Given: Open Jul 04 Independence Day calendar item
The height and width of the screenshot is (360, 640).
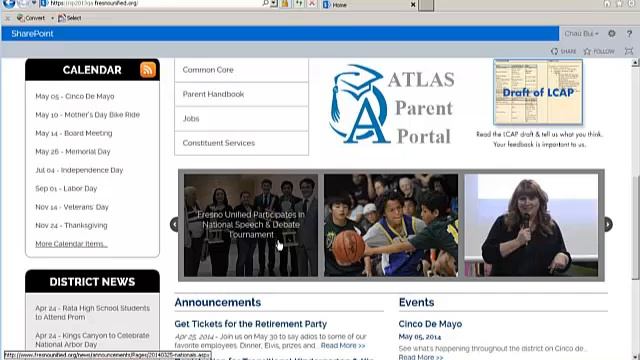Looking at the screenshot, I should (79, 170).
